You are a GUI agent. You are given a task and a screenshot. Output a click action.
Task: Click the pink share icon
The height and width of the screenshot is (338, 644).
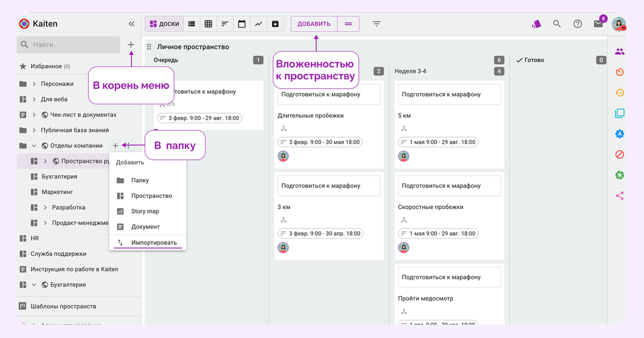click(x=620, y=196)
